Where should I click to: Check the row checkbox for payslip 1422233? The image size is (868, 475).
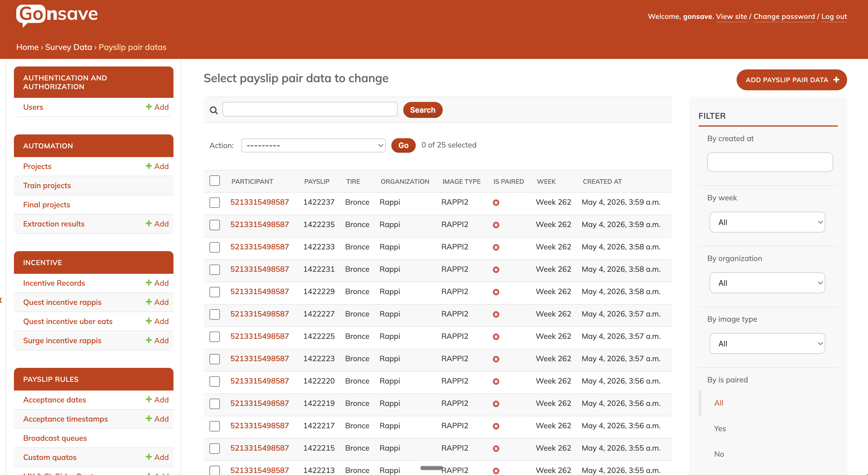[215, 247]
